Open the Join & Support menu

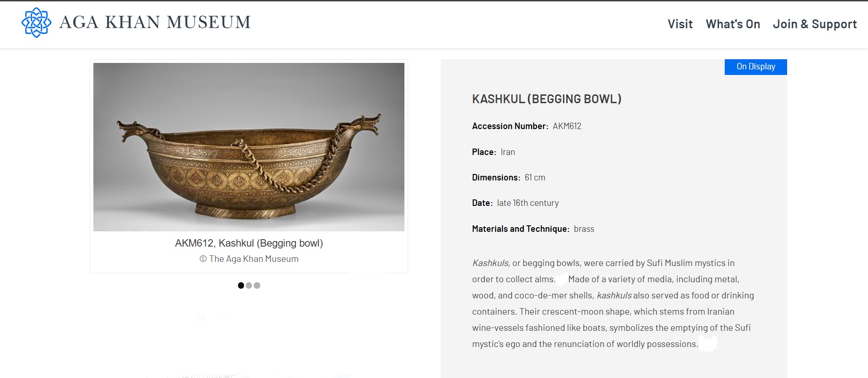(x=814, y=24)
